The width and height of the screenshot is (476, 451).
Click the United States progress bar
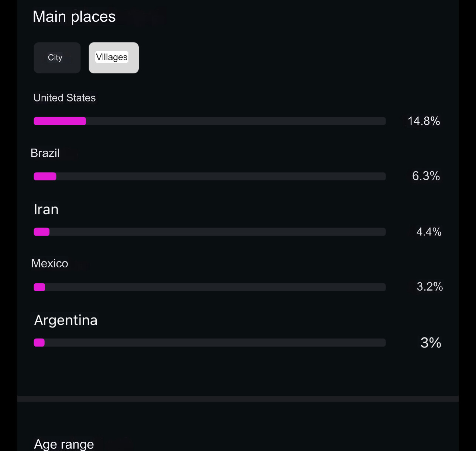pyautogui.click(x=210, y=121)
